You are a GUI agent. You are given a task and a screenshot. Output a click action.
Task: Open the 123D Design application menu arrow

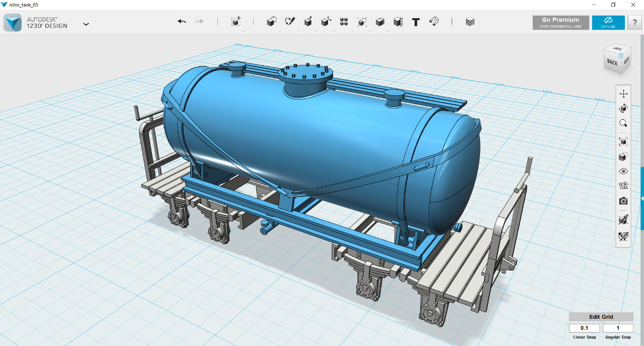pos(86,24)
